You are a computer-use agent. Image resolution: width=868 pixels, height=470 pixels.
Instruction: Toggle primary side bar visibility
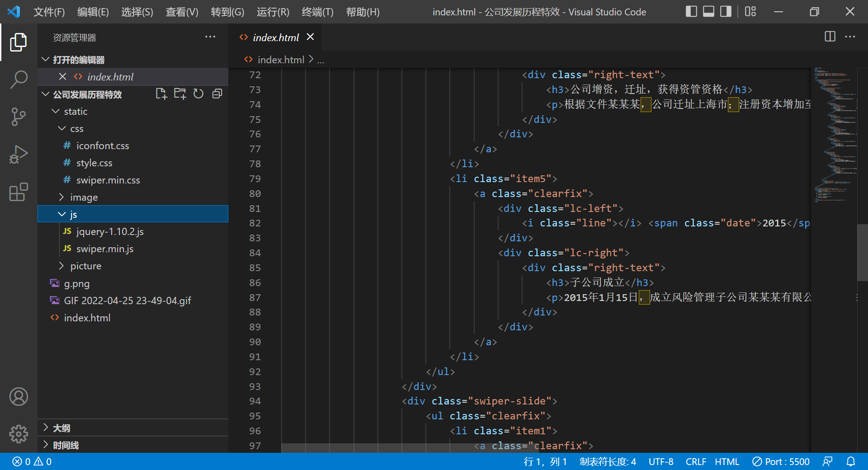[x=691, y=12]
